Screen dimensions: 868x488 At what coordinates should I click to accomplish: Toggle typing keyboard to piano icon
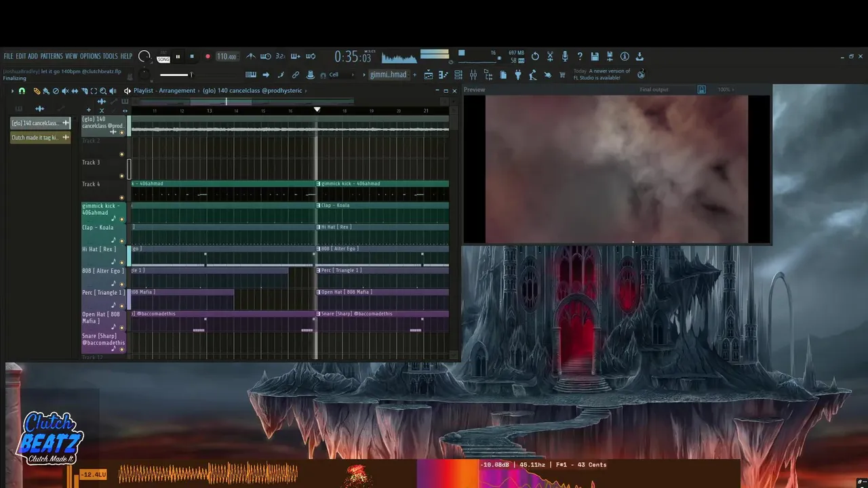pos(251,75)
